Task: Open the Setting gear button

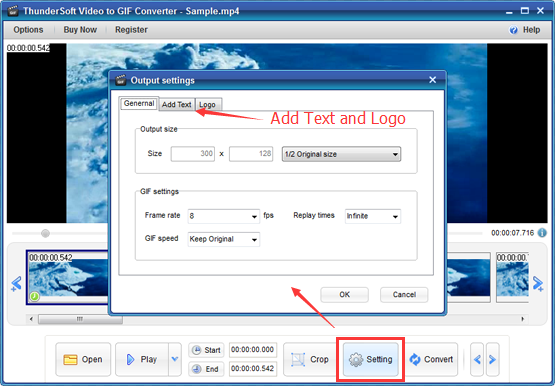Action: tap(371, 359)
